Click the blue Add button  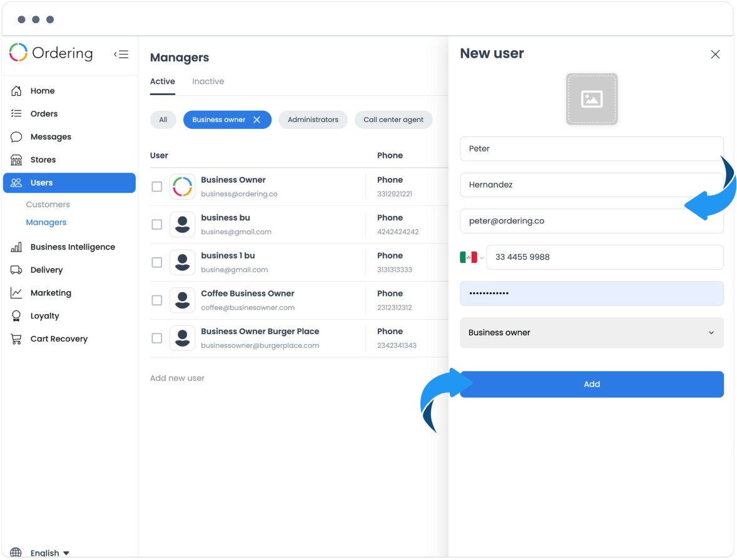(x=592, y=384)
